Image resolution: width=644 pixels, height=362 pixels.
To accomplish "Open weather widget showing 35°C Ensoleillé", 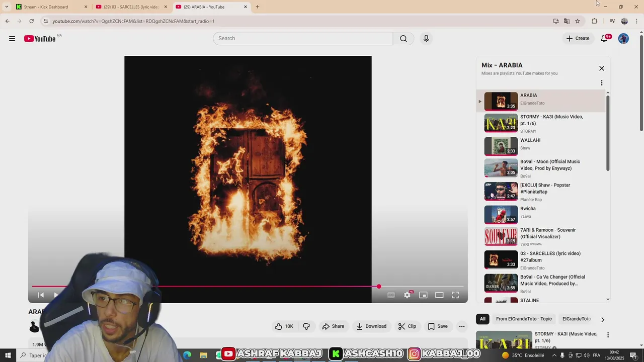I will (x=523, y=355).
